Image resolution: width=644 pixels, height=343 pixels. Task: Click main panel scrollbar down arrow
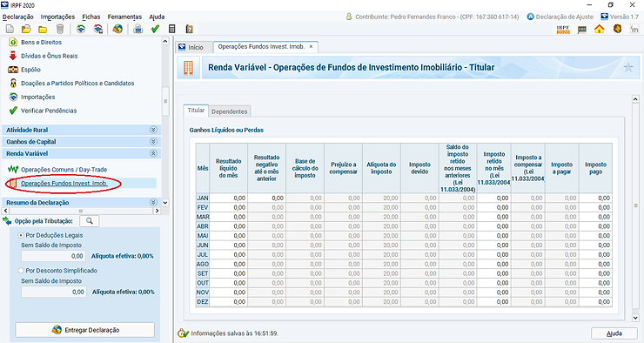coord(635,318)
